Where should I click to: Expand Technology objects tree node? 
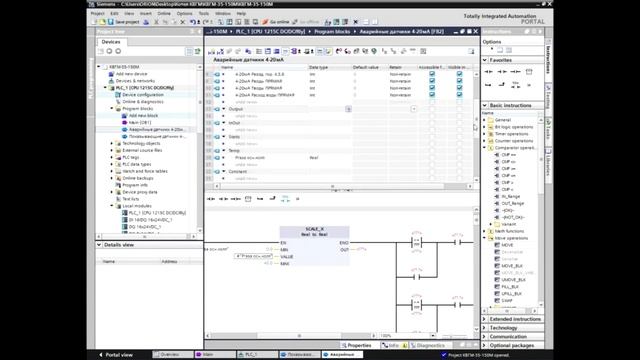pos(112,143)
